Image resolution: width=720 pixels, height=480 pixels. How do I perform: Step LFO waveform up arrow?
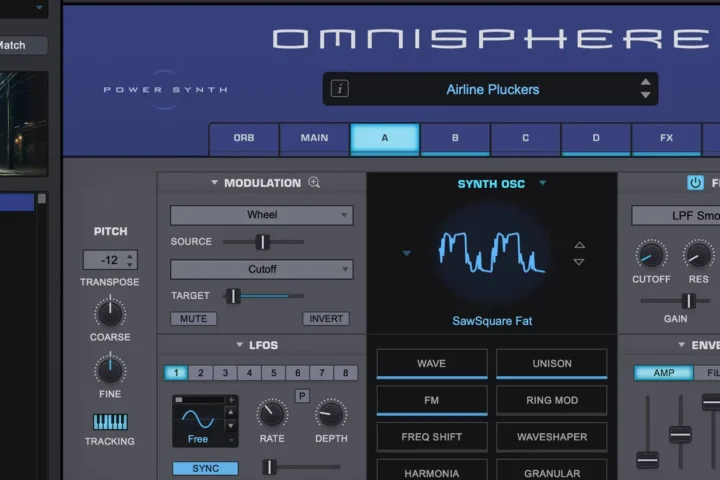(231, 412)
